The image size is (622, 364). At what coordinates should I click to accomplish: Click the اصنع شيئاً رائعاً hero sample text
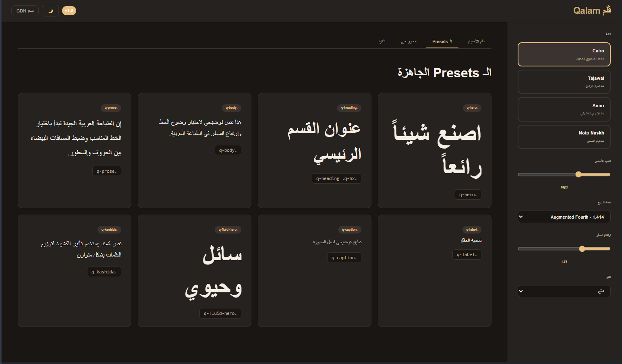tap(437, 149)
